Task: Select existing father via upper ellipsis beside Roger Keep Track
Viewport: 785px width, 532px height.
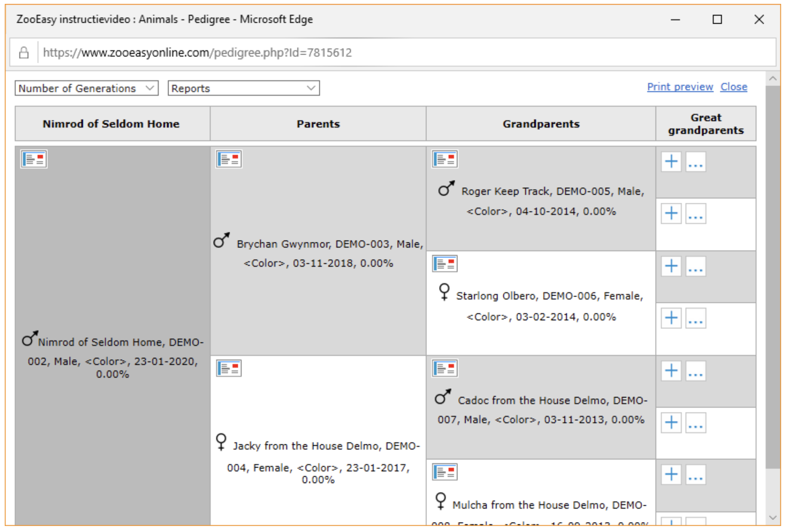Action: tap(696, 162)
